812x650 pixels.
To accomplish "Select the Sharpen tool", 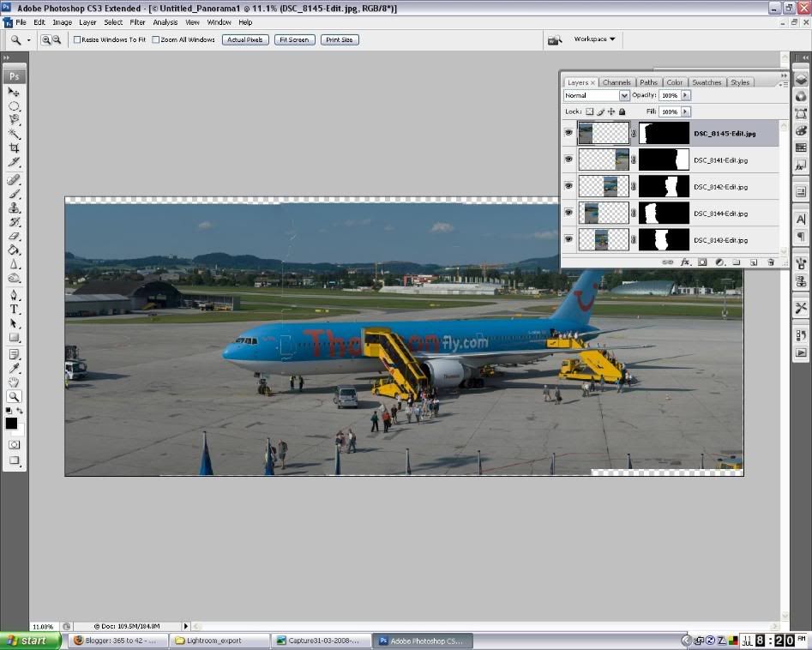I will point(14,263).
